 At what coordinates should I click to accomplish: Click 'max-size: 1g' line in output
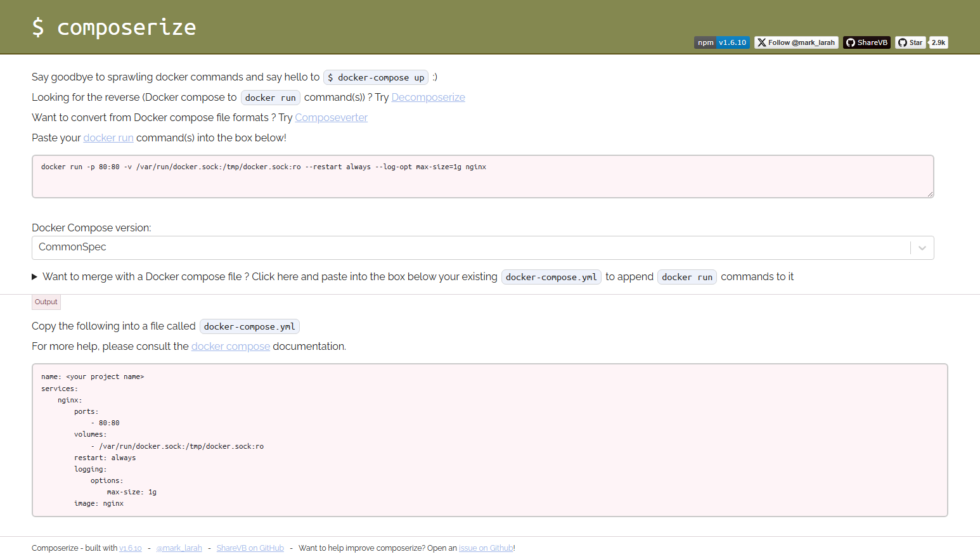point(132,492)
